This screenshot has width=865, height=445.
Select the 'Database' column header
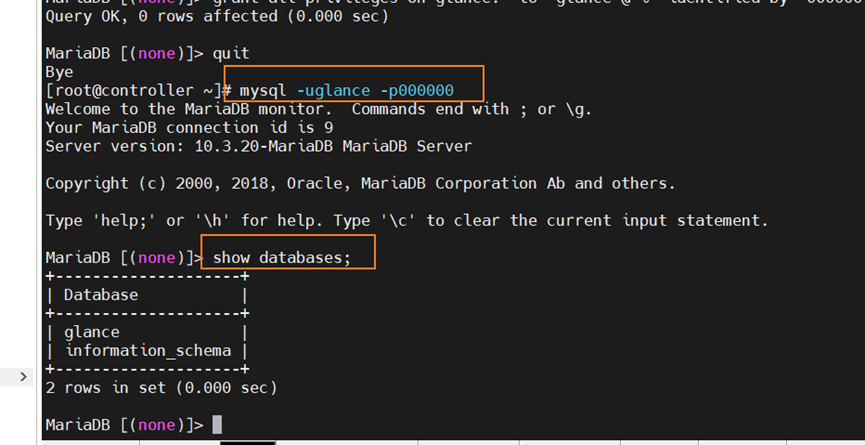point(101,295)
